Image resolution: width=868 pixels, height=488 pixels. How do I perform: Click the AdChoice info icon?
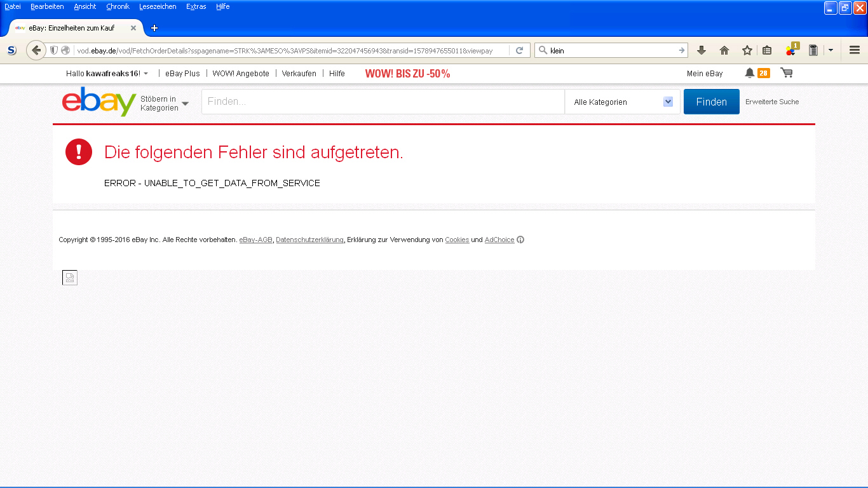pyautogui.click(x=520, y=240)
